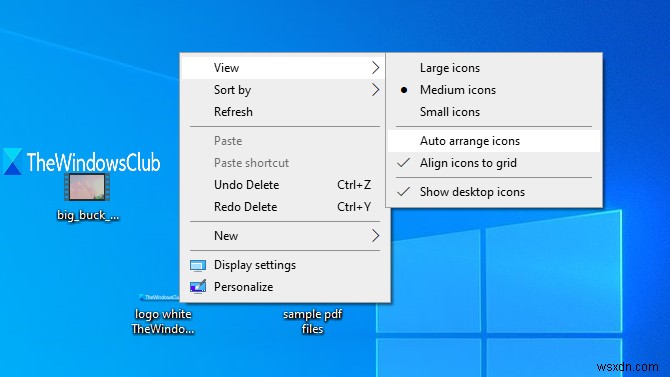The image size is (670, 377).
Task: Toggle Align icons to grid
Action: (494, 163)
